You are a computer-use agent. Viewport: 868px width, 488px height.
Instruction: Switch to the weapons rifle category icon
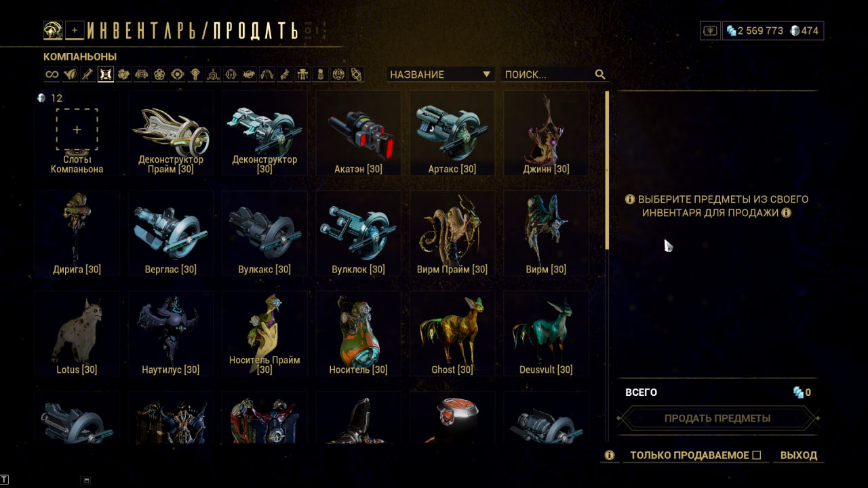pos(87,75)
